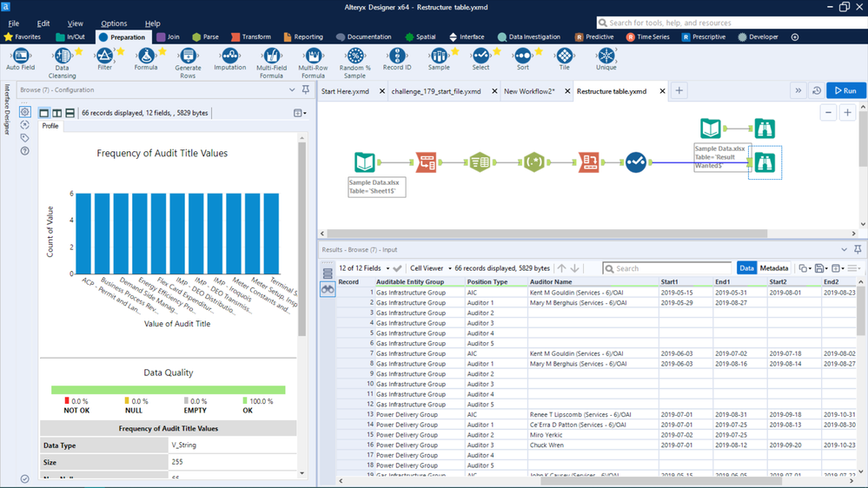Expand the hidden workflow tabs list
The image size is (868, 488).
pos(798,90)
